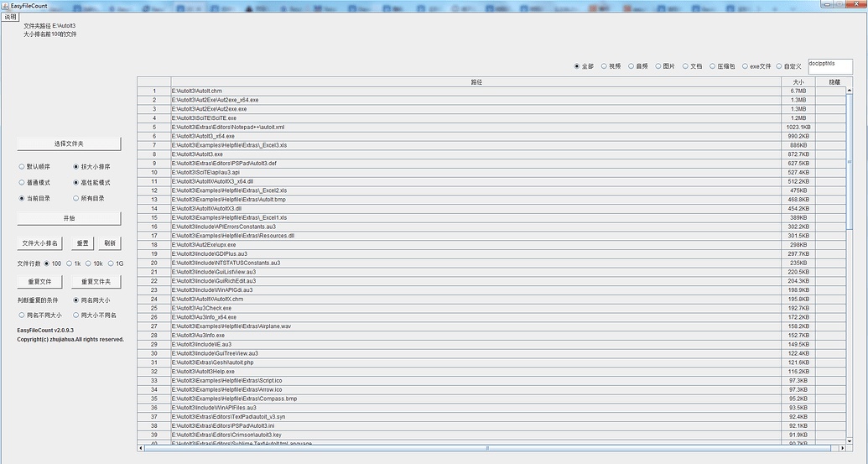The image size is (868, 464).
Task: Select the exe文件 file type filter
Action: coord(756,66)
